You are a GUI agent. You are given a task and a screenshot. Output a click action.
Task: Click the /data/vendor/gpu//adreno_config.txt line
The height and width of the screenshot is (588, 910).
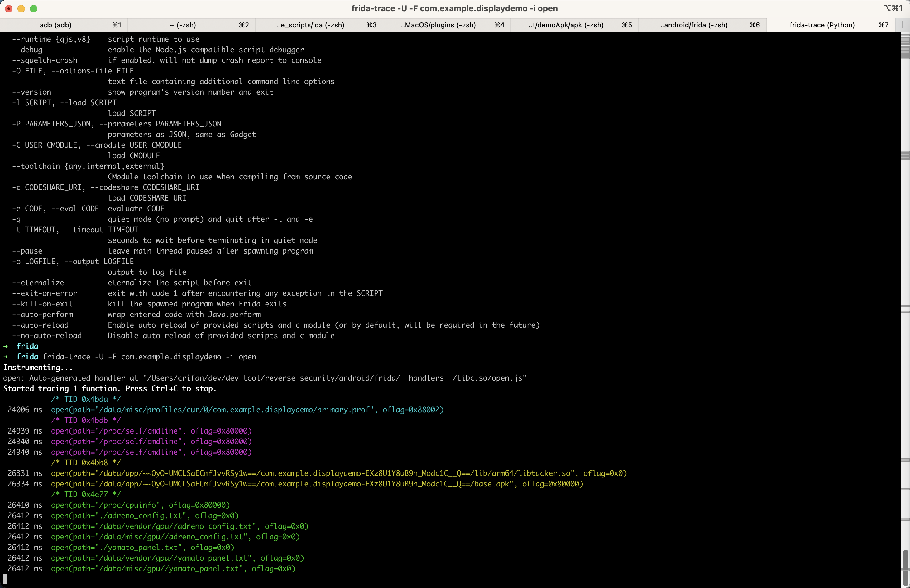point(158,526)
